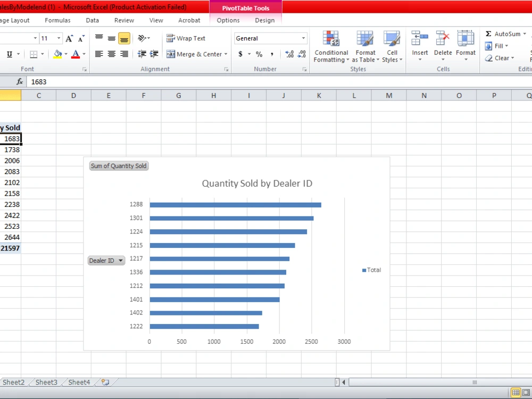Click the Cell Styles button
The width and height of the screenshot is (532, 399).
[392, 47]
